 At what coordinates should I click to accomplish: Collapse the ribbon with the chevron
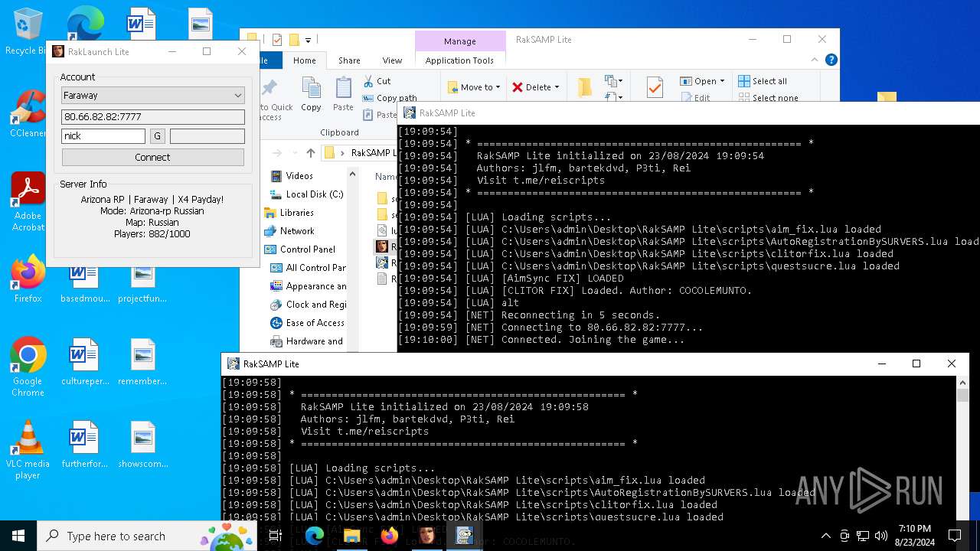tap(815, 60)
